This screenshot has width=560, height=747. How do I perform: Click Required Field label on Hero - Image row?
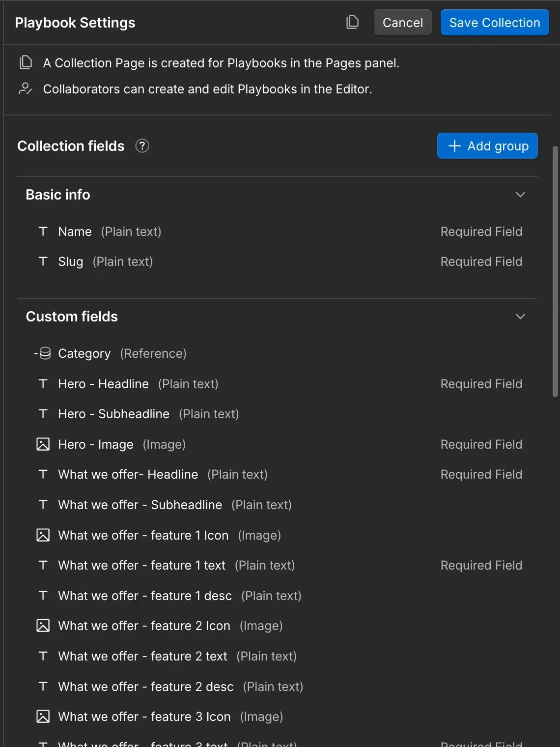(x=481, y=444)
